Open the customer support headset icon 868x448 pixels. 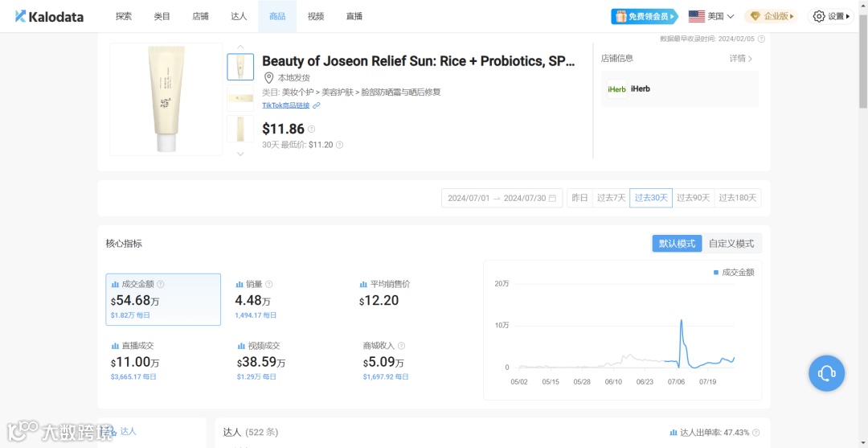826,373
